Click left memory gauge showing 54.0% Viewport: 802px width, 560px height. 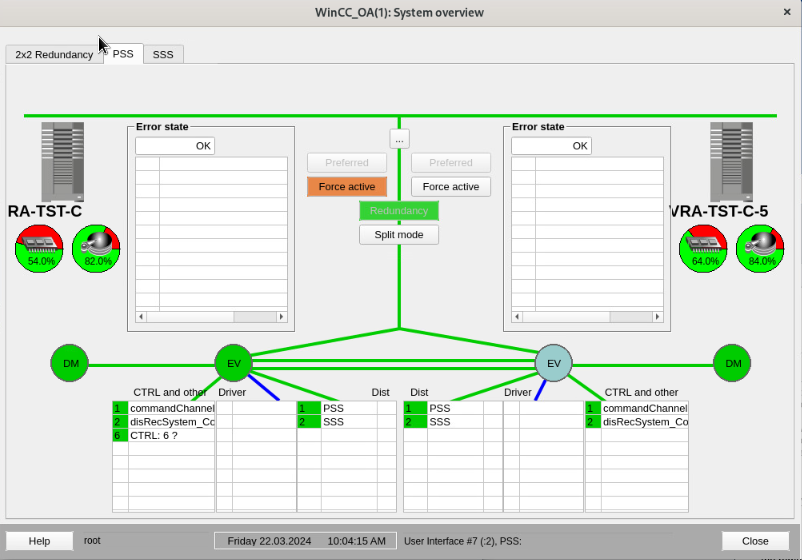40,248
